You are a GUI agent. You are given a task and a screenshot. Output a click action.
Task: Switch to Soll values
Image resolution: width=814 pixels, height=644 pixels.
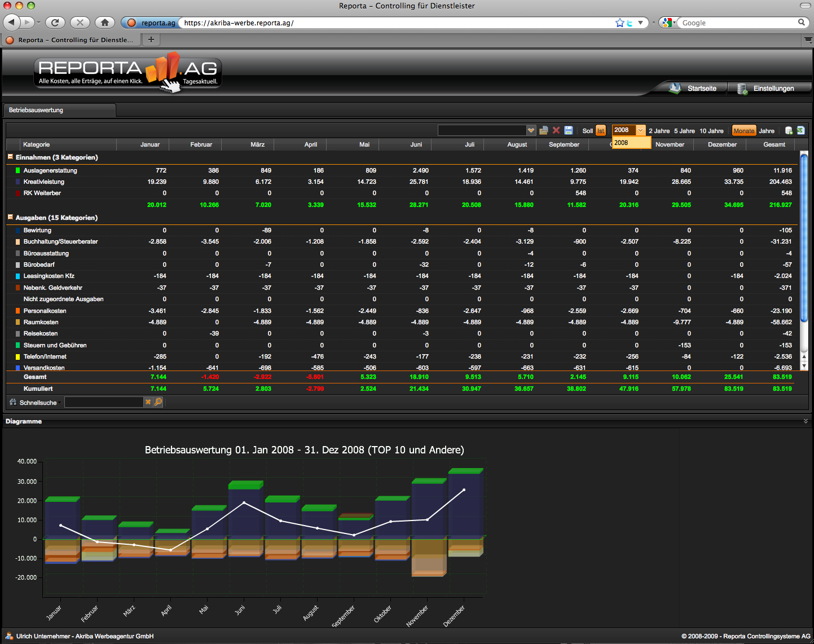tap(587, 131)
